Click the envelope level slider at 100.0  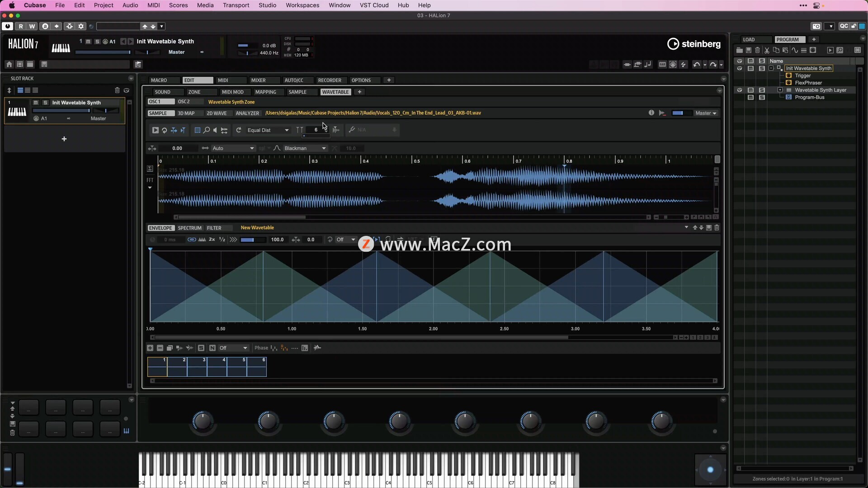coord(253,240)
